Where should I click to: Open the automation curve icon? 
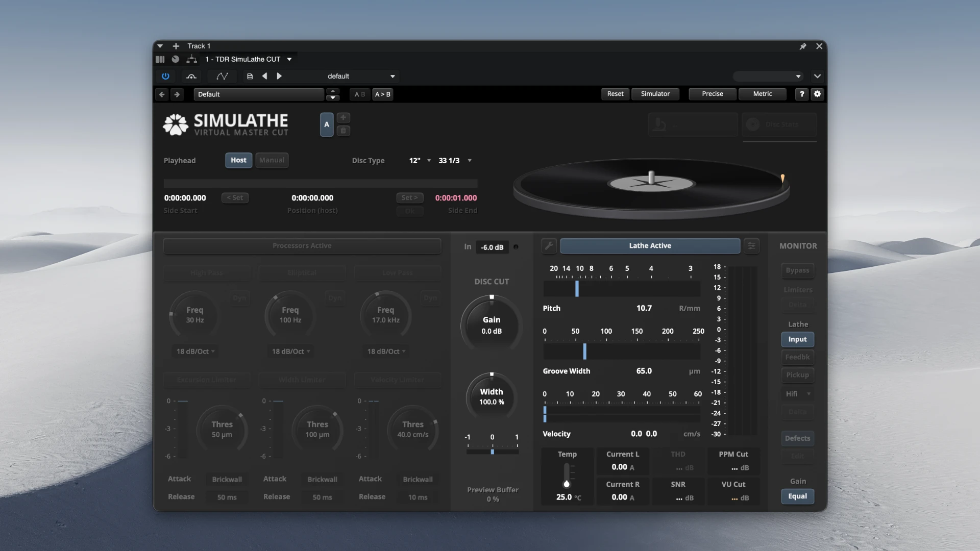coord(222,76)
